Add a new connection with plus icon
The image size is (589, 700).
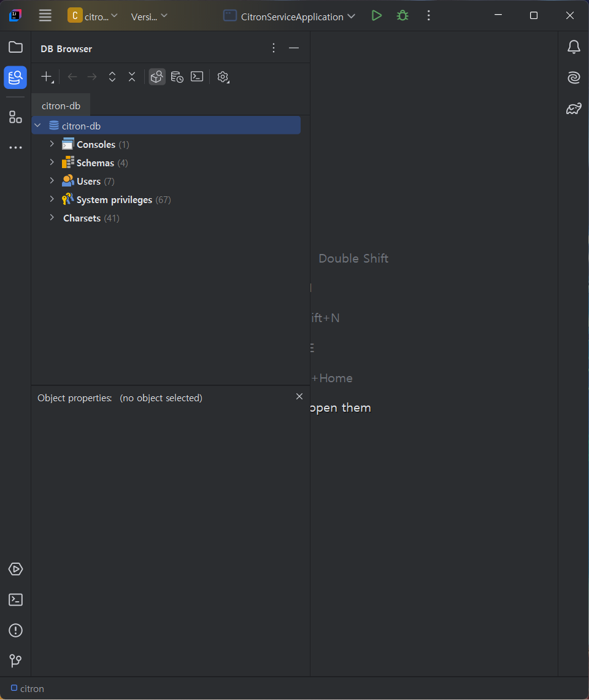[47, 77]
